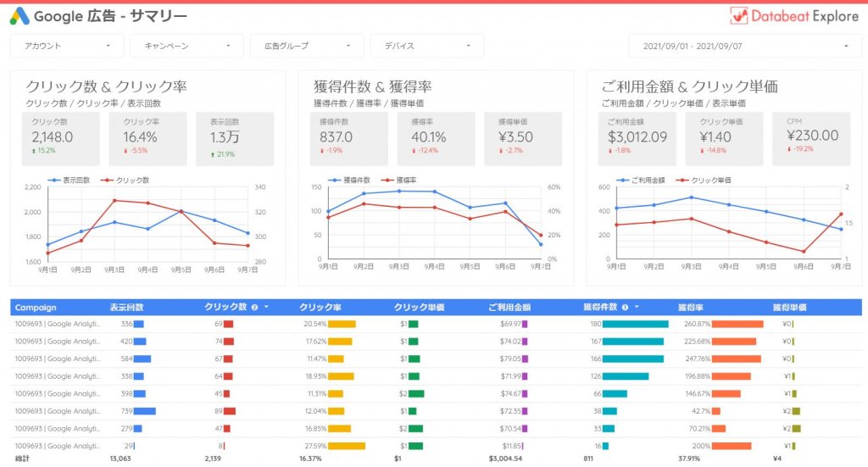Select the 獲得率 scorecard showing 40.1%
The width and height of the screenshot is (868, 467).
436,139
